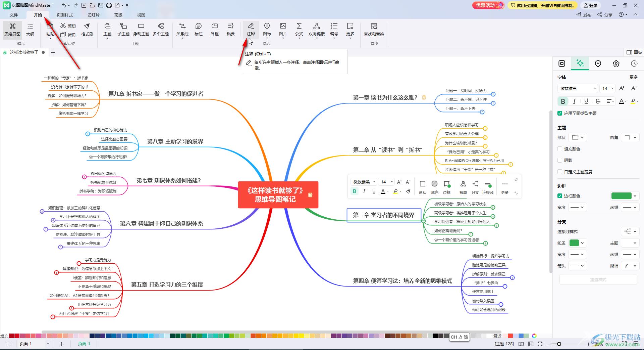Enable 阴影 shadow checkbox

[560, 160]
